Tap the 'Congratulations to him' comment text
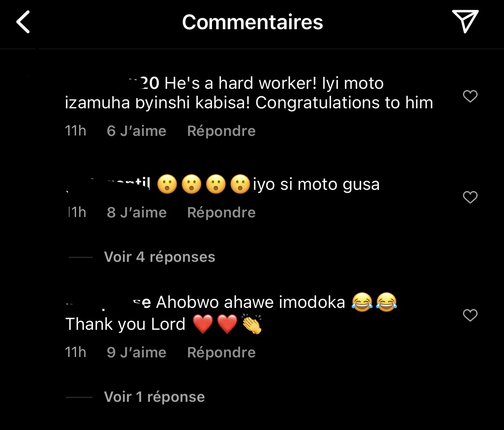 [x=344, y=103]
